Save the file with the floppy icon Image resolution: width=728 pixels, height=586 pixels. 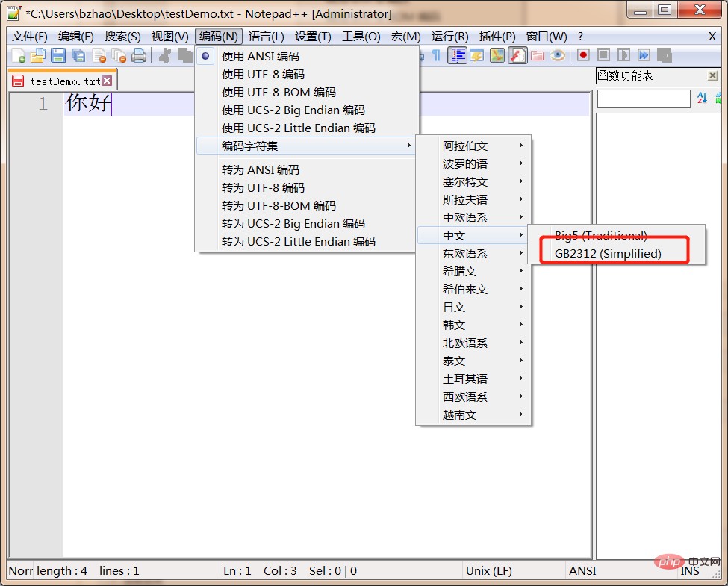point(58,56)
